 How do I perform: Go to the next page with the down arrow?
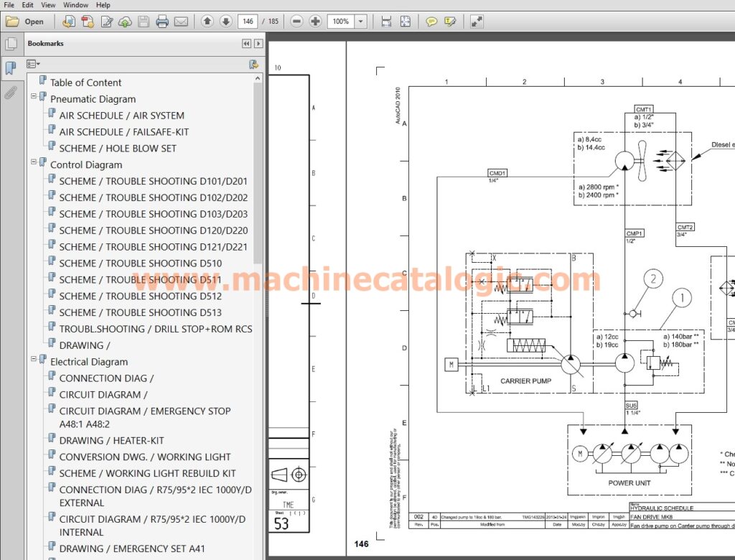tap(225, 21)
